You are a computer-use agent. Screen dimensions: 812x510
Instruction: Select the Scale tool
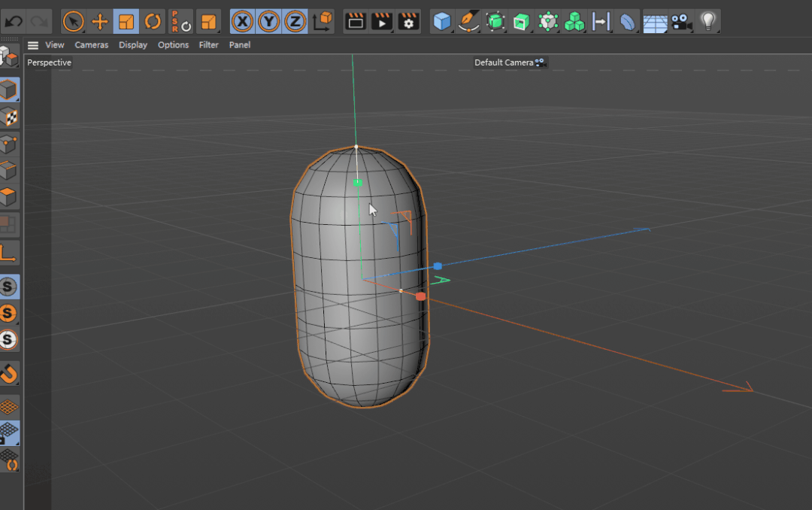pos(126,22)
